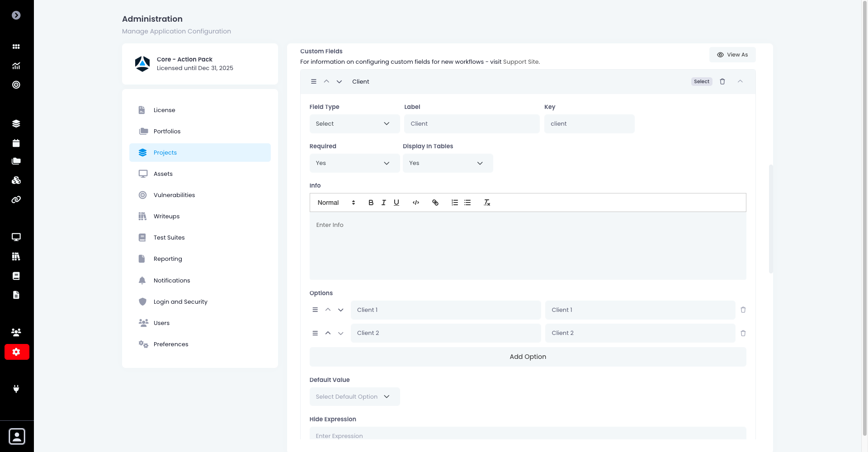Delete the Client custom field with the trash icon
This screenshot has height=452, width=868.
[722, 81]
